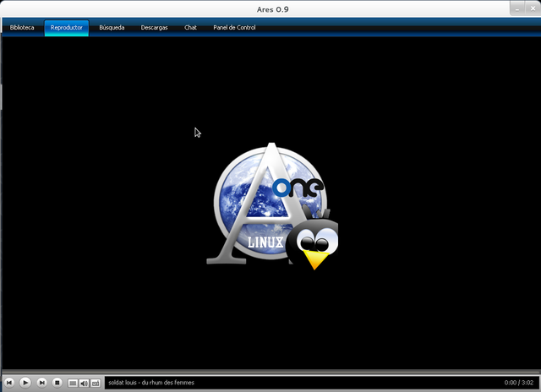Screen dimensions: 541x392
Task: Click the track title 'soldat louis - du rhum des femmes'
Action: point(151,383)
